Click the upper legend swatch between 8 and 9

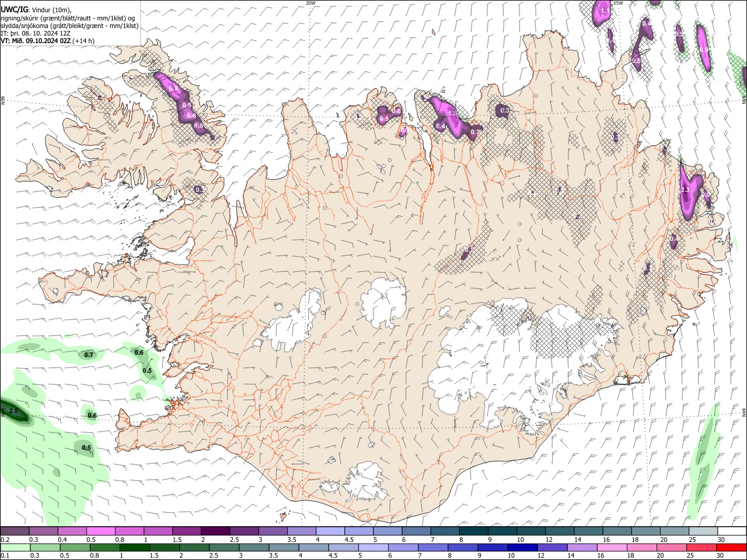[x=473, y=531]
